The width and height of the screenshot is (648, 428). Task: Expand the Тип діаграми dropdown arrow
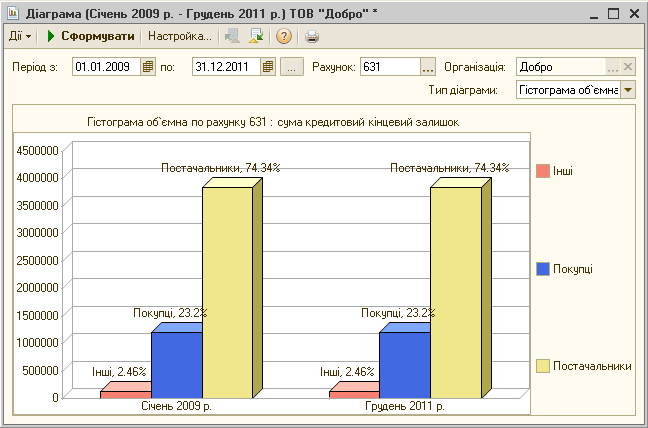(x=628, y=90)
